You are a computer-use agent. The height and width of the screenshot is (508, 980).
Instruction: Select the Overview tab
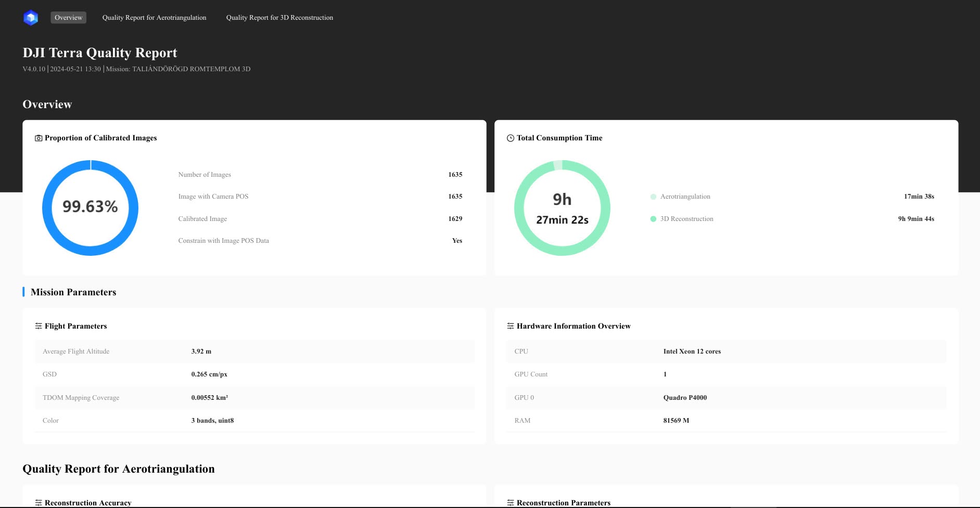click(x=68, y=18)
